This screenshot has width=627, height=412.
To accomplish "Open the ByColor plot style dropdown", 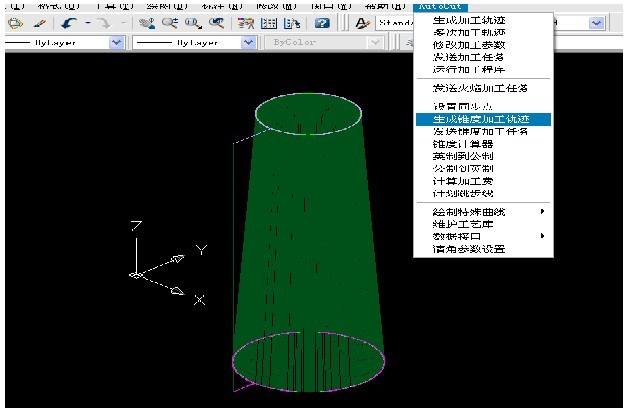I will click(375, 43).
